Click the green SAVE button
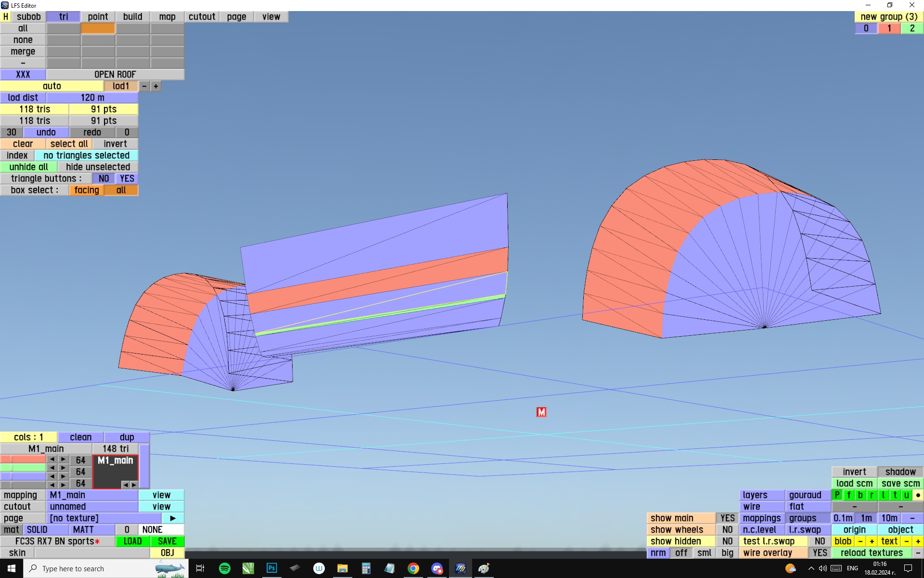The height and width of the screenshot is (578, 924). (167, 541)
